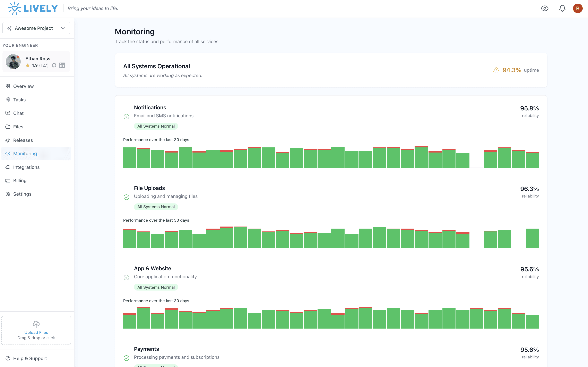This screenshot has width=588, height=367.
Task: Click the Lively logo
Action: click(33, 9)
